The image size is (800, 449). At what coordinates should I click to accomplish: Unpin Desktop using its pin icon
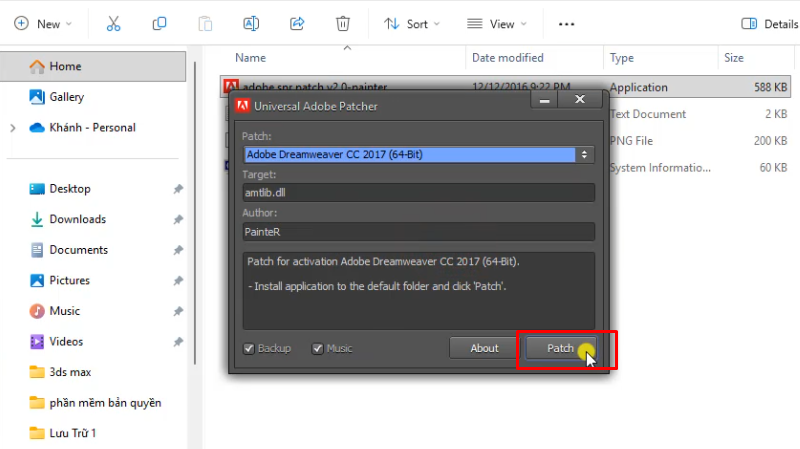tap(178, 189)
